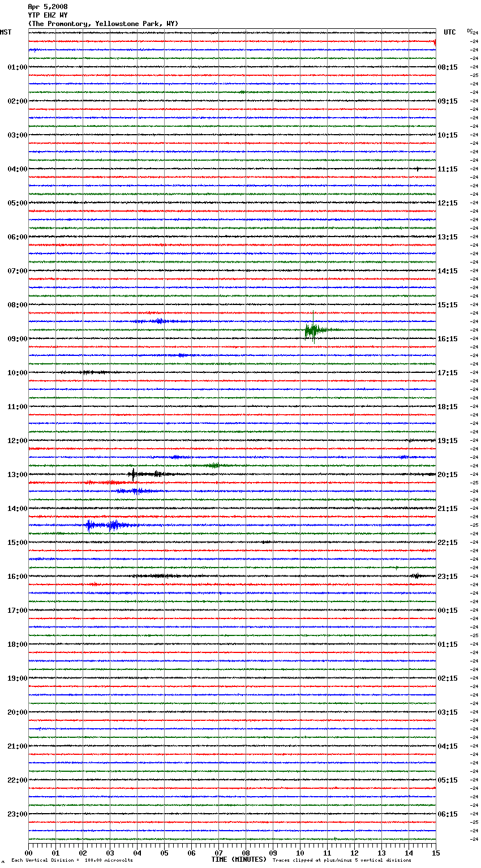This screenshot has width=481, height=868.
Task: Click the '23:00' MST time label
Action: coord(18,814)
